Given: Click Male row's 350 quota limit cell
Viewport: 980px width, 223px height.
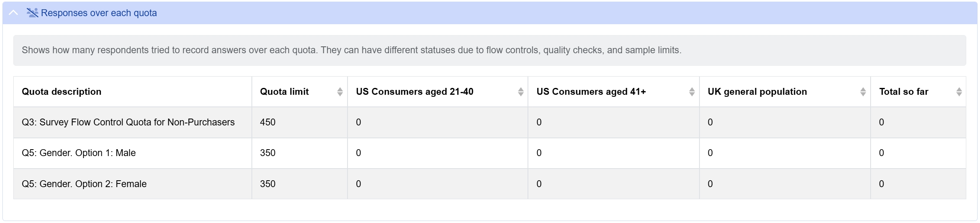Looking at the screenshot, I should click(x=268, y=153).
